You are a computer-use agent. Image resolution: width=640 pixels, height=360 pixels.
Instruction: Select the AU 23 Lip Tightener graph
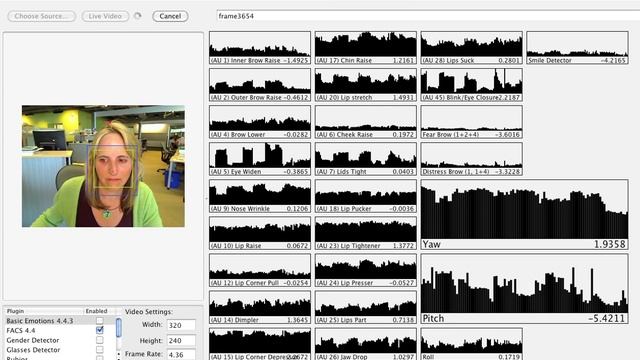[x=366, y=233]
